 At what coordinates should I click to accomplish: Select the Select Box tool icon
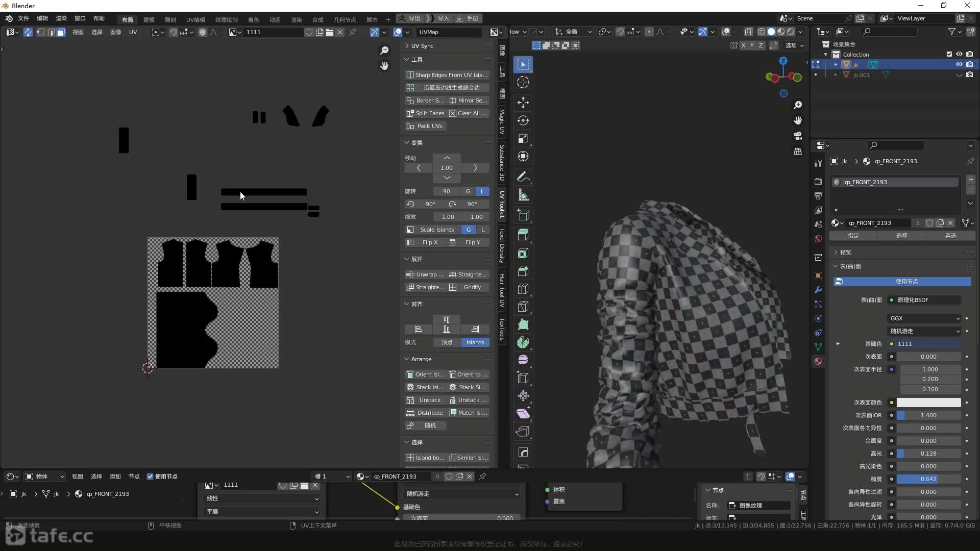(x=523, y=64)
